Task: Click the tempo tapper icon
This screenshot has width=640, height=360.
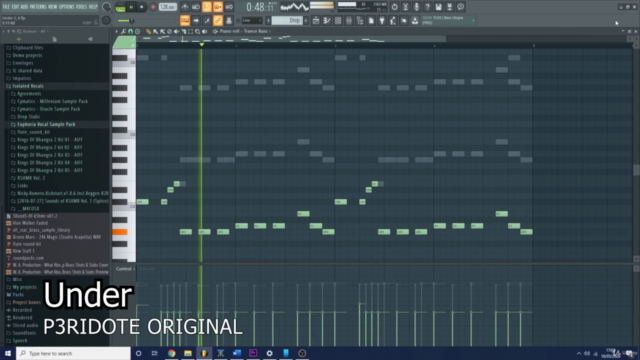Action: pos(393,20)
